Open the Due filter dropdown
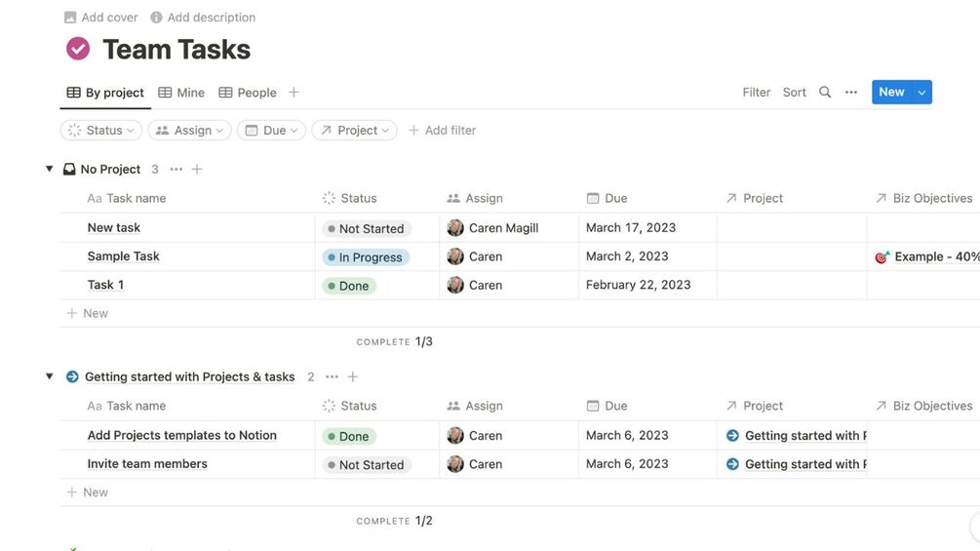The width and height of the screenshot is (980, 551). coord(271,131)
